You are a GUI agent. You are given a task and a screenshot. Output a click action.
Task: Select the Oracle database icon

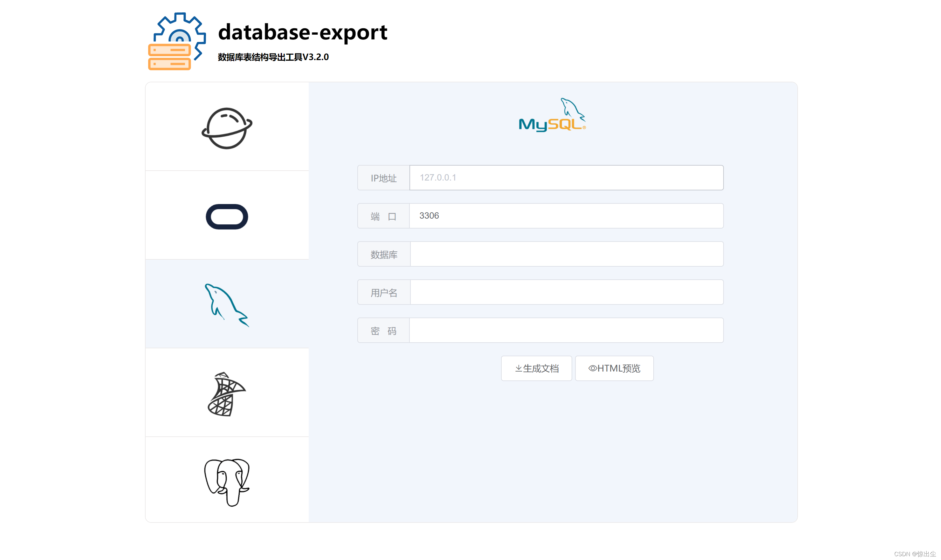click(x=227, y=217)
